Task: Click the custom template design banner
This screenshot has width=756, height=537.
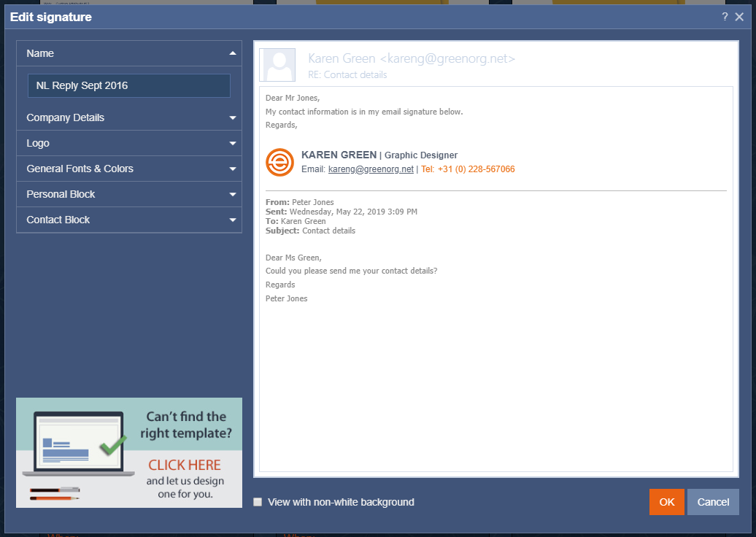Action: pos(129,452)
